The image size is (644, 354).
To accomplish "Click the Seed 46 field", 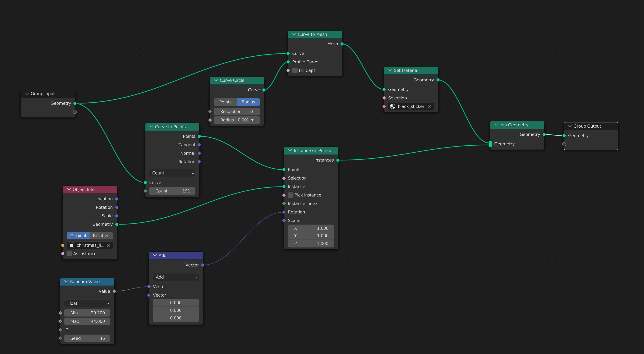I will (x=87, y=338).
